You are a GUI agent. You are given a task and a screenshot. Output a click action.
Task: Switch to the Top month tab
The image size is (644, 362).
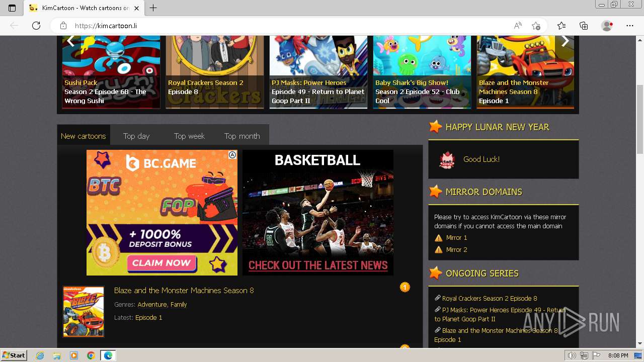click(242, 136)
